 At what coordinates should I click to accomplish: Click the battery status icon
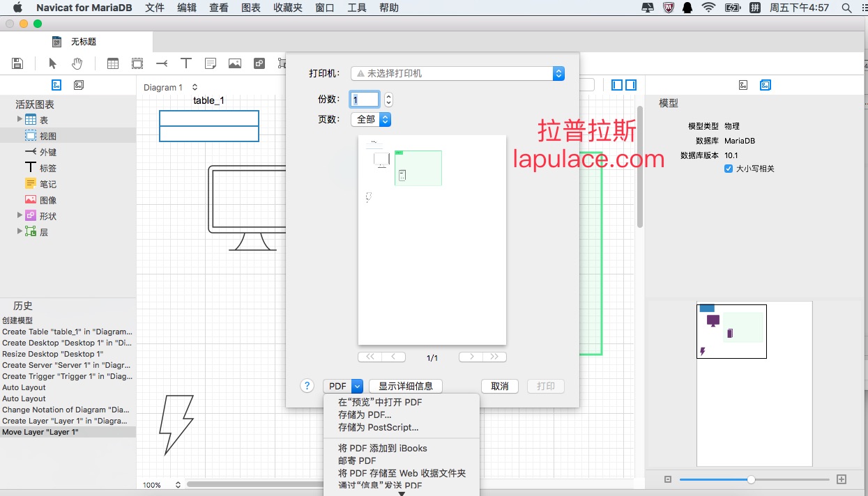pos(733,8)
